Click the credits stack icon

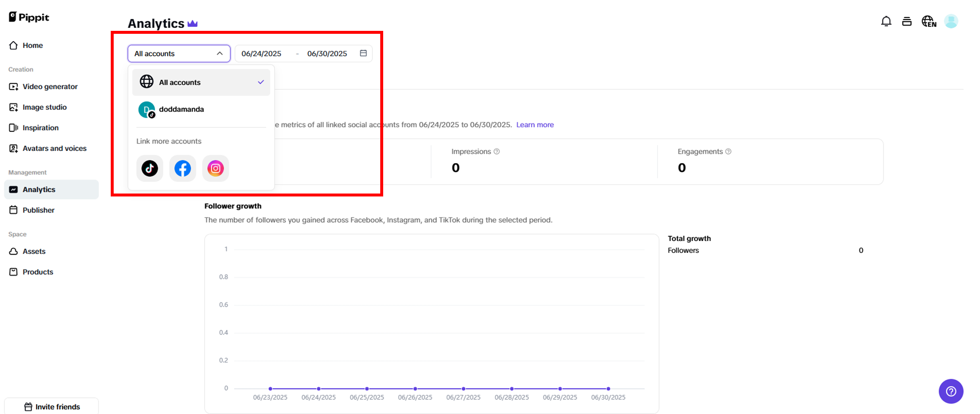[906, 21]
